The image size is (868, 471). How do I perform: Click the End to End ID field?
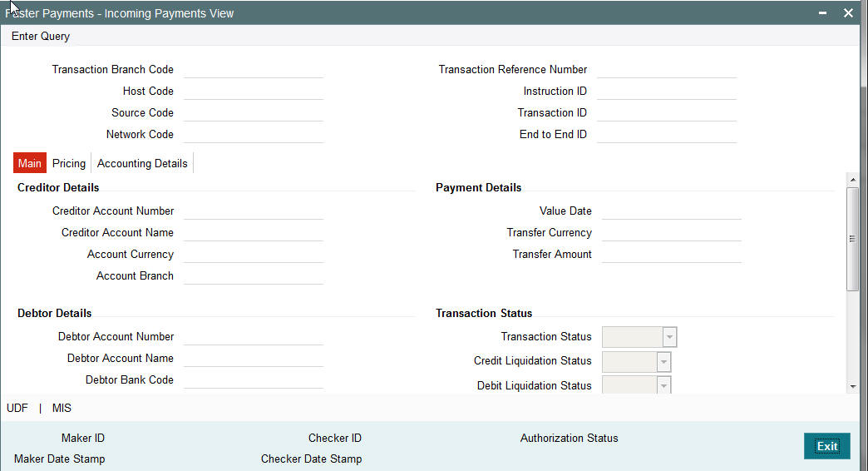[667, 135]
